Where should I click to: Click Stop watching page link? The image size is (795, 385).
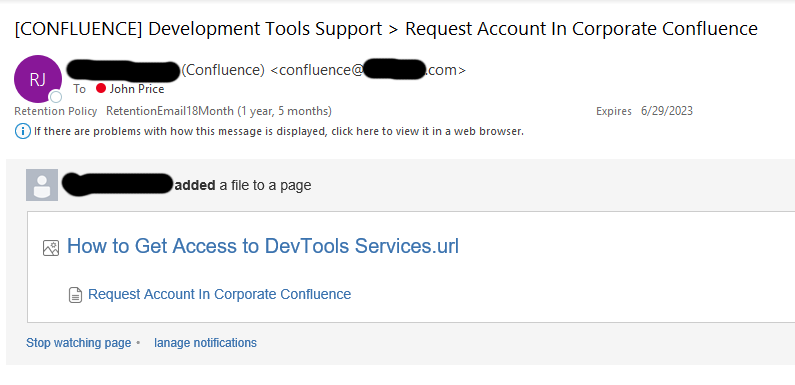click(x=79, y=343)
